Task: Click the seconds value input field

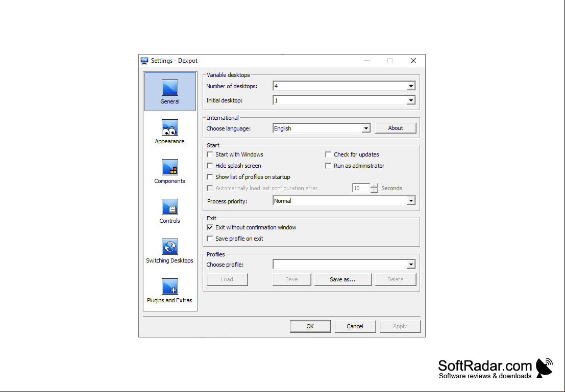Action: (361, 188)
